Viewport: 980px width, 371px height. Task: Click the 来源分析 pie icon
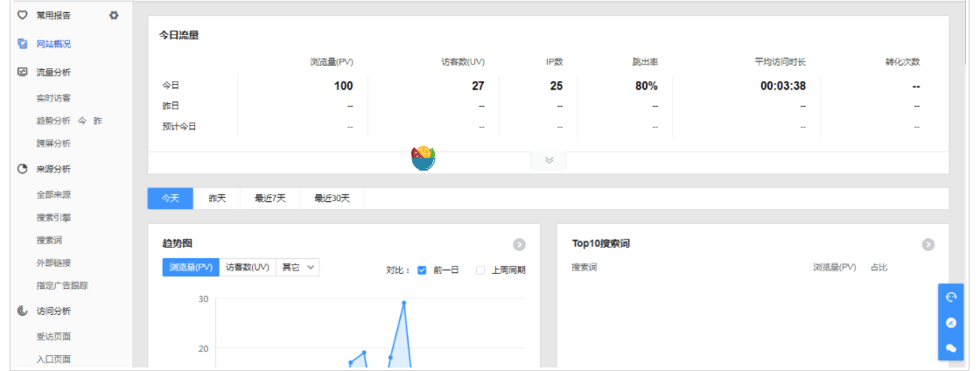pyautogui.click(x=23, y=169)
